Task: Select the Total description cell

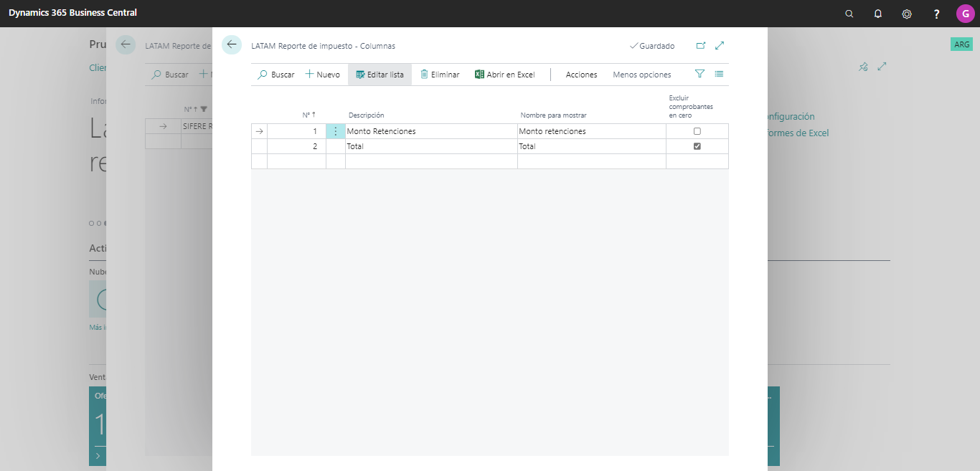Action: [x=431, y=146]
